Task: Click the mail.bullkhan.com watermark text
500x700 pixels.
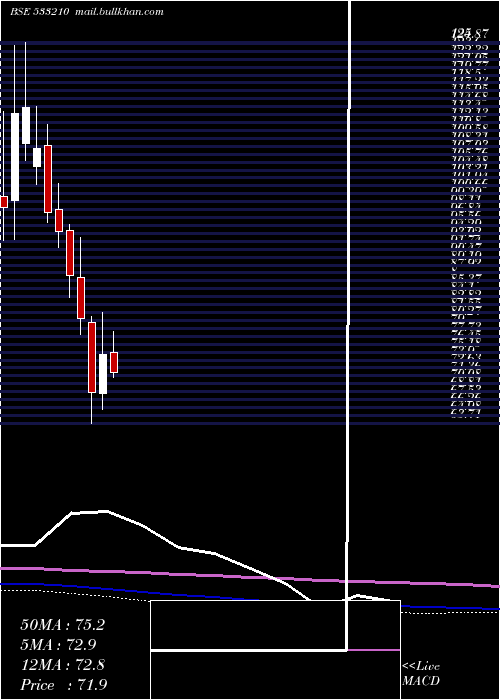Action: 119,12
